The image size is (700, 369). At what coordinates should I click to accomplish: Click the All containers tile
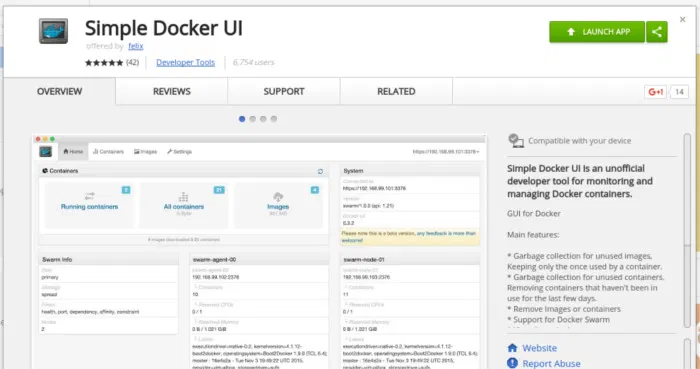183,205
